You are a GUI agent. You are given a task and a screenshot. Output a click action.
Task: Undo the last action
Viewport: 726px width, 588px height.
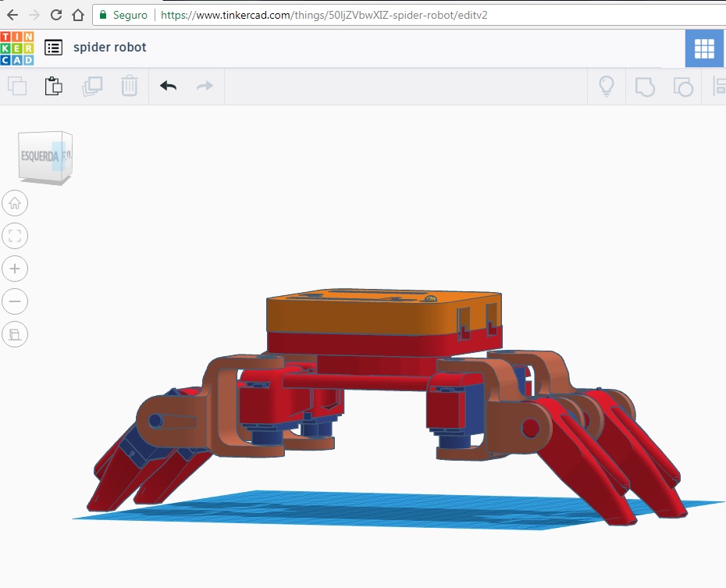[x=168, y=86]
